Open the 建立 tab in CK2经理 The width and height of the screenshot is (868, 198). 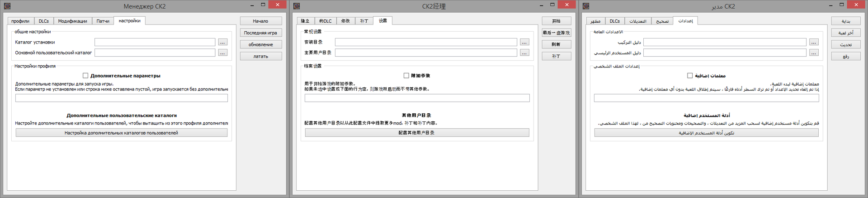[x=305, y=21]
